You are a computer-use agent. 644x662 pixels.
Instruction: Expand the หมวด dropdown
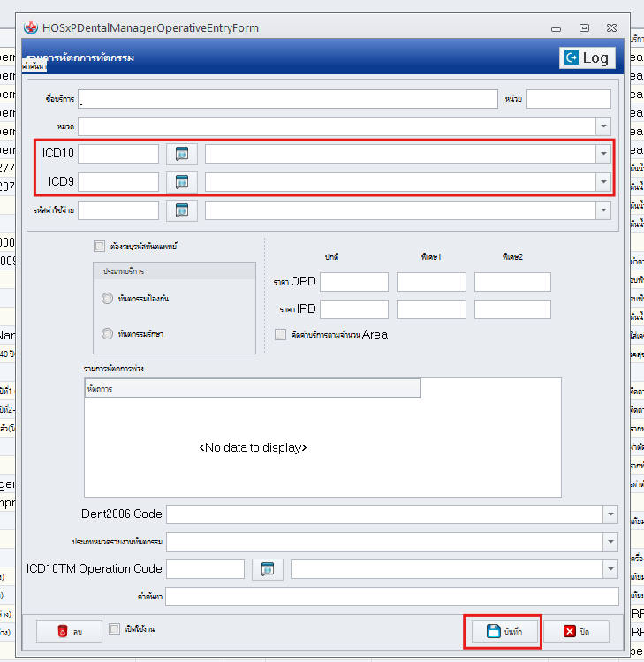click(x=603, y=126)
